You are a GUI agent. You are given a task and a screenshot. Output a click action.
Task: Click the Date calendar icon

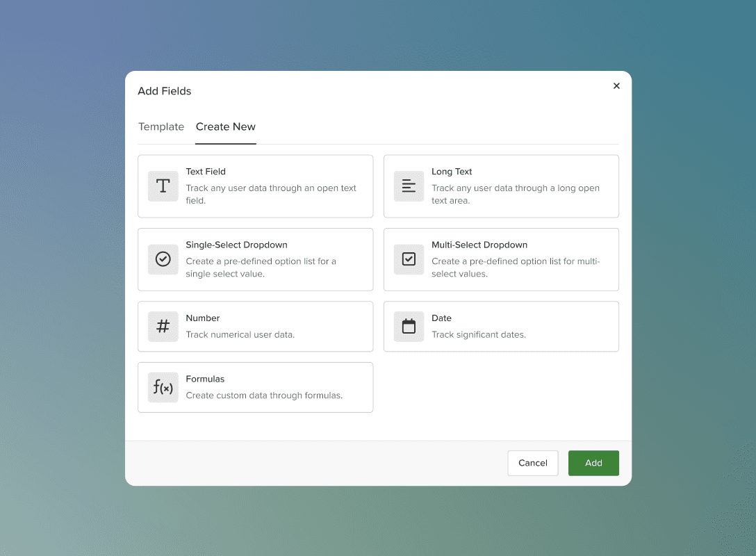point(409,327)
